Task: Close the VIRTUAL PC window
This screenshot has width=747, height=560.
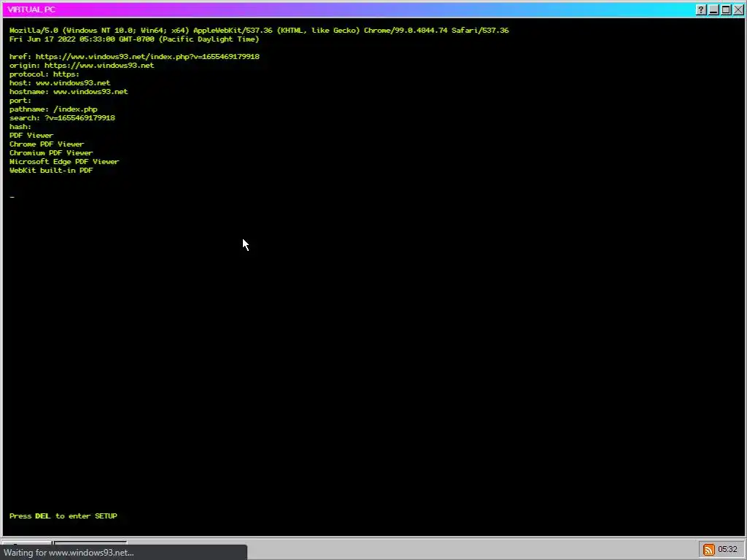Action: click(x=738, y=9)
